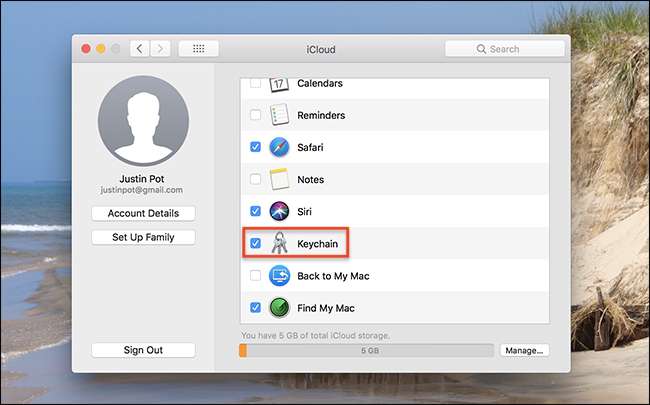This screenshot has width=650, height=405.
Task: Click the Calendars app icon
Action: point(279,84)
